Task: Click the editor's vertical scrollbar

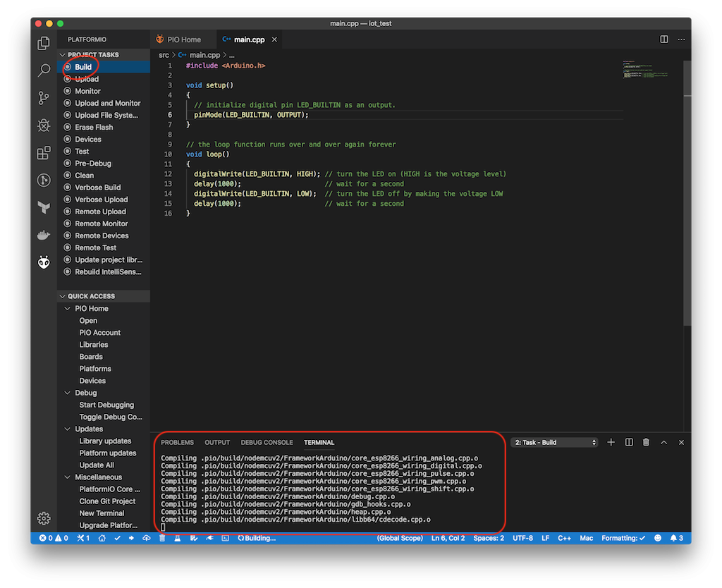Action: click(687, 193)
